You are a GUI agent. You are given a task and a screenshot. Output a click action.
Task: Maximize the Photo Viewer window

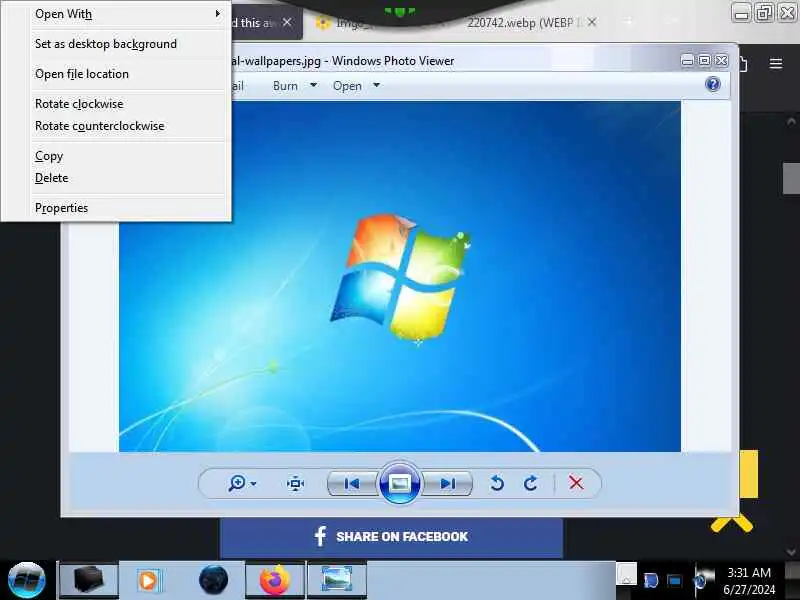[x=705, y=61]
